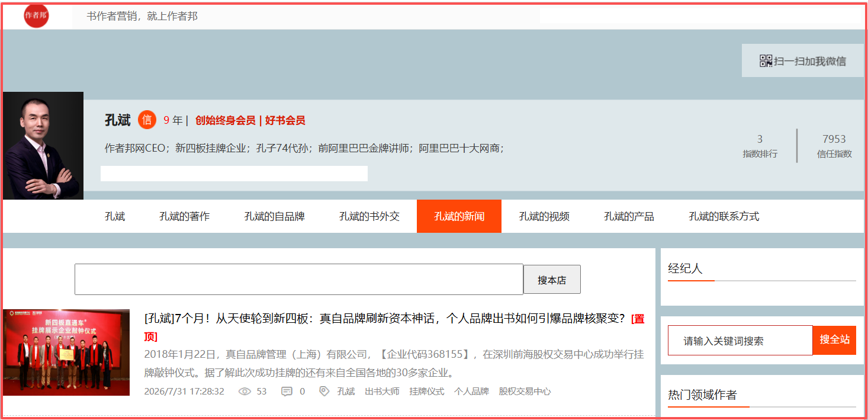The width and height of the screenshot is (868, 420).
Task: Click the 扫一扫加我微信 button
Action: click(803, 60)
